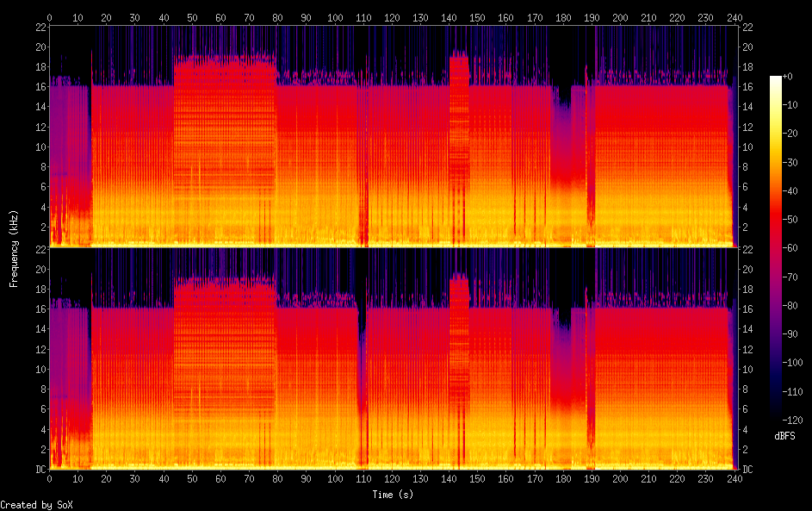Click the "-110" color scale label
Viewport: 812px width, 511px height.
click(792, 392)
